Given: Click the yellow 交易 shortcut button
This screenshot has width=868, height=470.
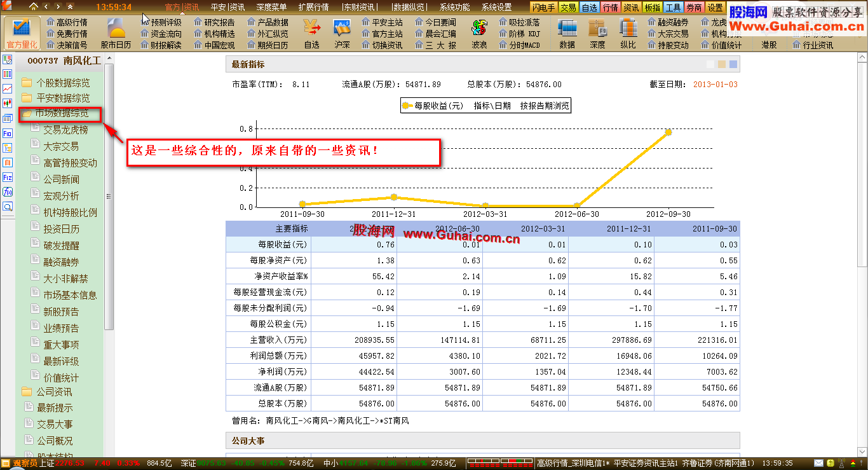Looking at the screenshot, I should pos(569,8).
